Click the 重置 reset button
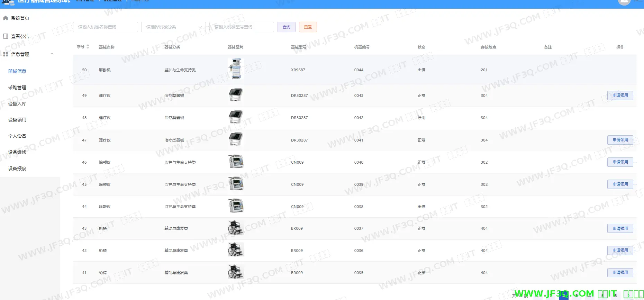Image resolution: width=644 pixels, height=300 pixels. (308, 27)
